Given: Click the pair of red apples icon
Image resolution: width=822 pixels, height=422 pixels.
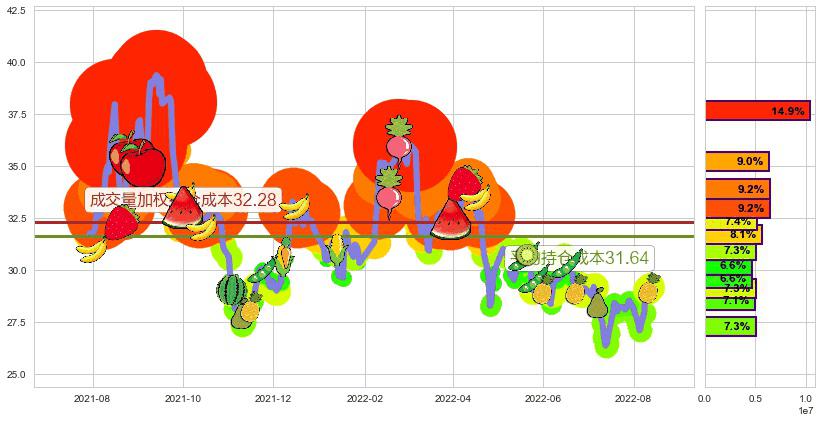Looking at the screenshot, I should tap(137, 159).
